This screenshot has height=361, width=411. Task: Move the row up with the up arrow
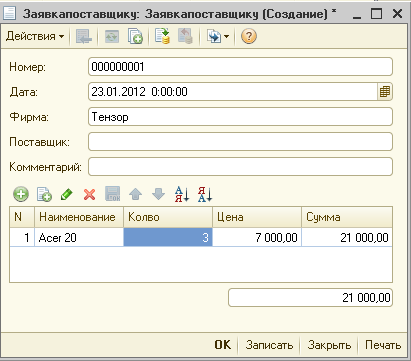coord(135,194)
